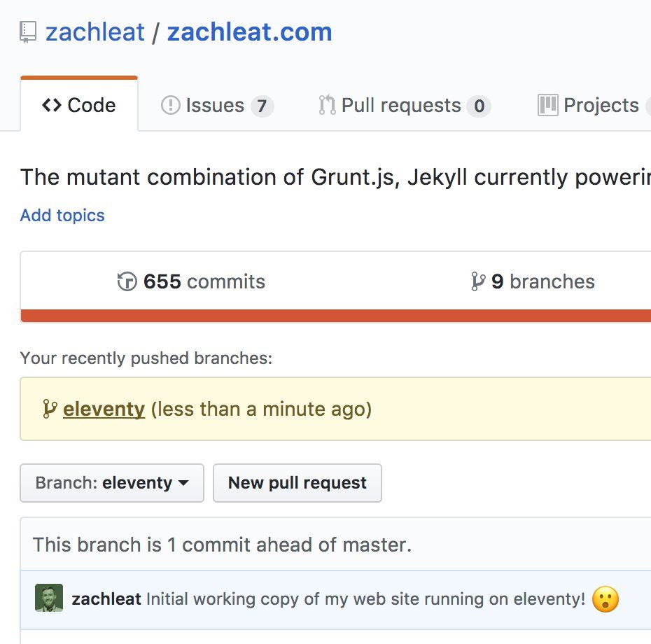
Task: Click the branch icon beside eleventy link
Action: tap(50, 409)
